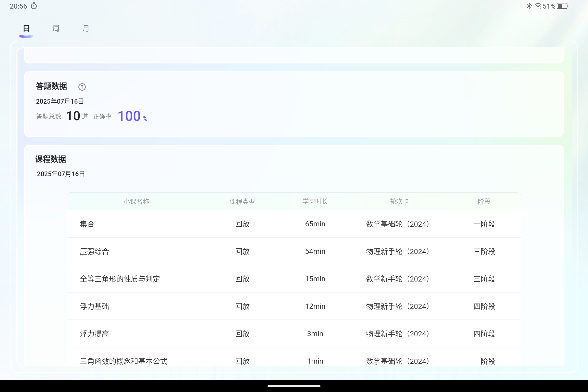This screenshot has width=588, height=392.
Task: Open the 浮力基础 course row
Action: click(x=94, y=306)
